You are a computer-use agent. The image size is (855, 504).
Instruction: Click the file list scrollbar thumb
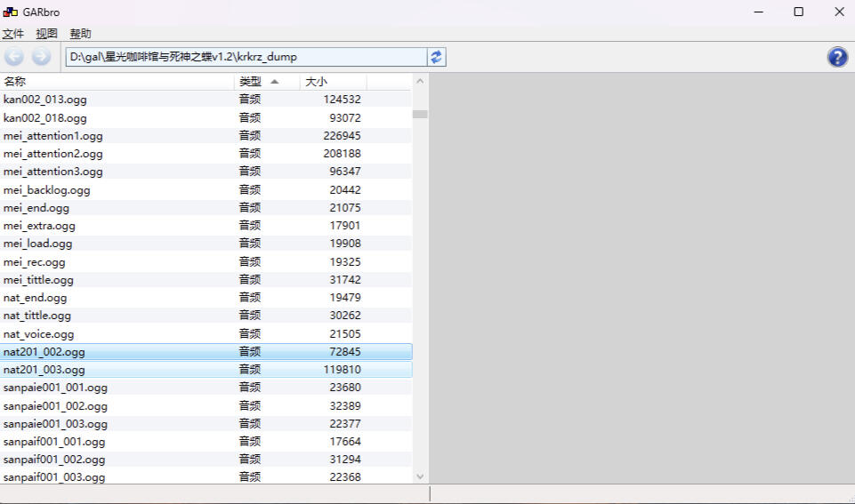tap(420, 114)
